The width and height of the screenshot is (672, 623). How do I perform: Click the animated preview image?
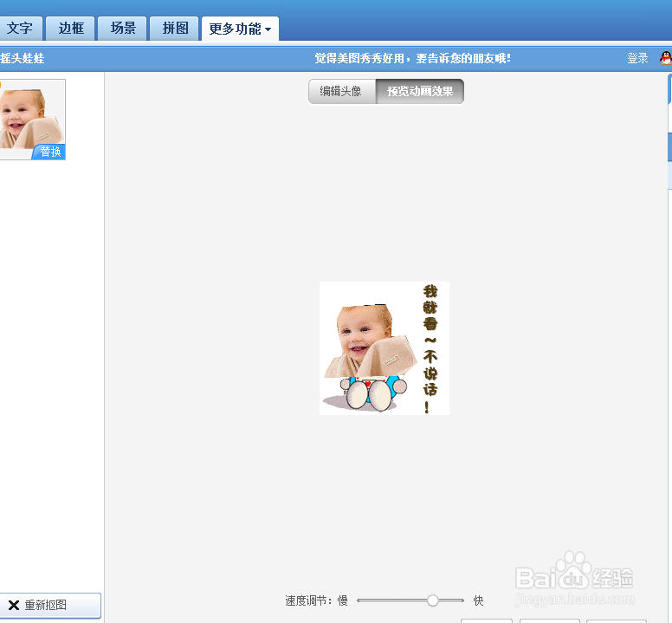pos(384,348)
